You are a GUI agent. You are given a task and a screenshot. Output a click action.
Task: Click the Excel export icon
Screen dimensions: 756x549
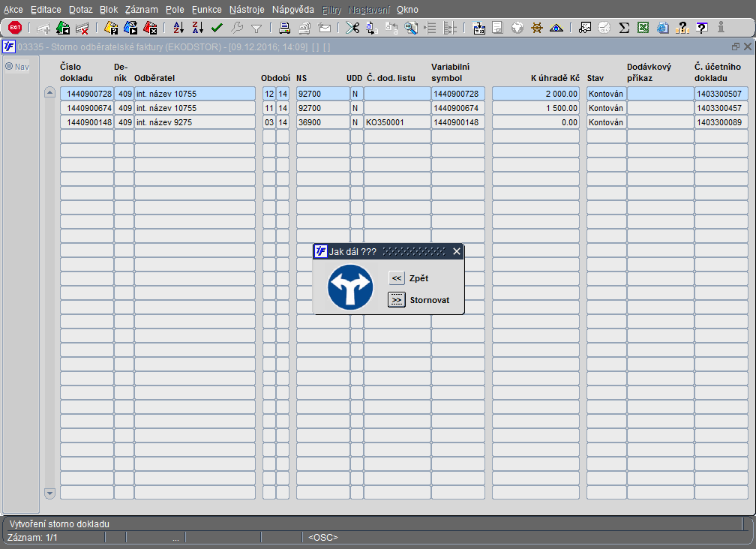[x=643, y=28]
